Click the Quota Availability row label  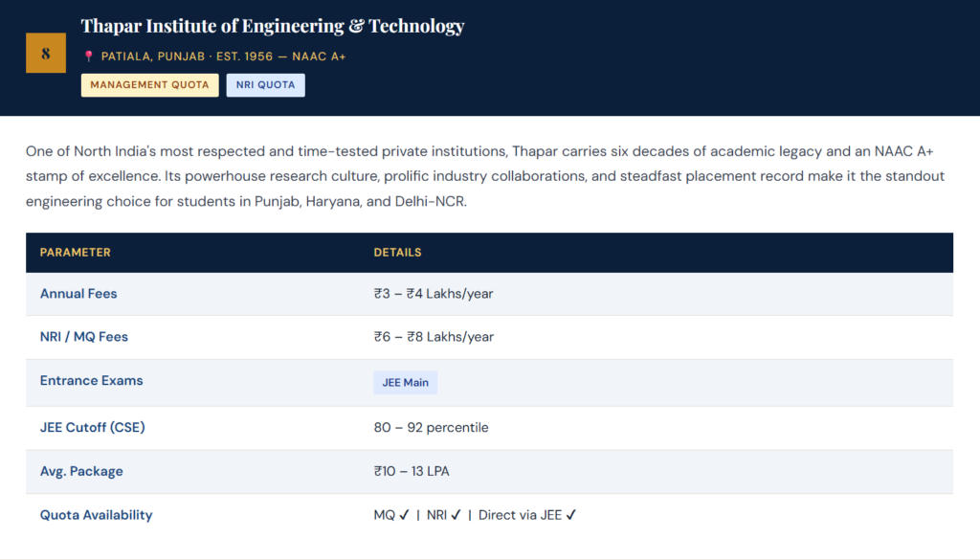click(96, 515)
